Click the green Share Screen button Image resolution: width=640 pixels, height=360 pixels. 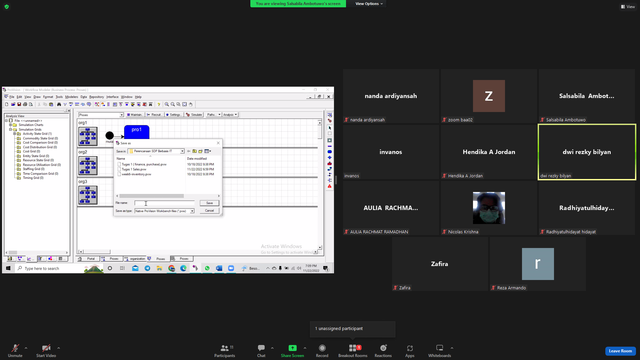click(292, 350)
